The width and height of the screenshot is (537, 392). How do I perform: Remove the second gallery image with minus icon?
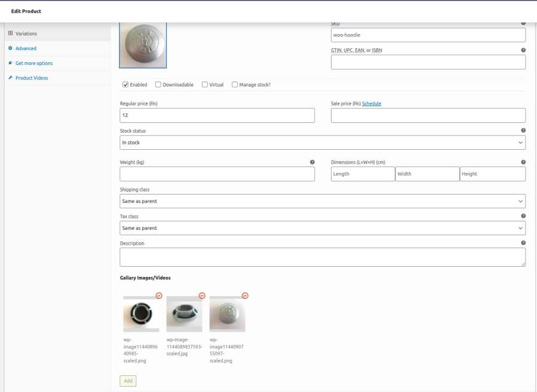(202, 296)
